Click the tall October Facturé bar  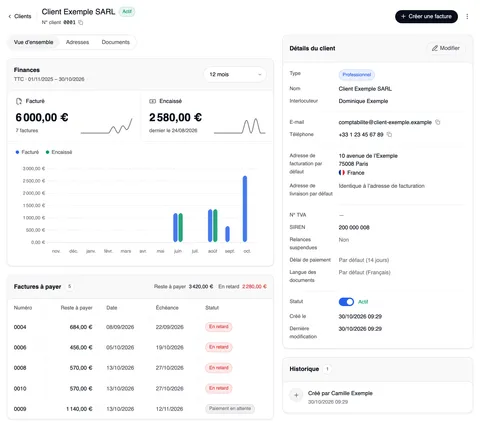coord(245,209)
